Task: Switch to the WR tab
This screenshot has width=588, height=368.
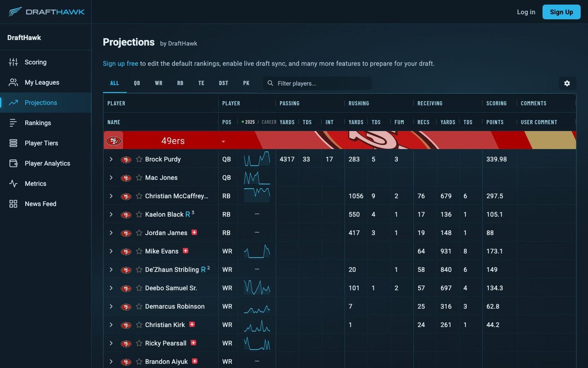Action: [x=158, y=83]
